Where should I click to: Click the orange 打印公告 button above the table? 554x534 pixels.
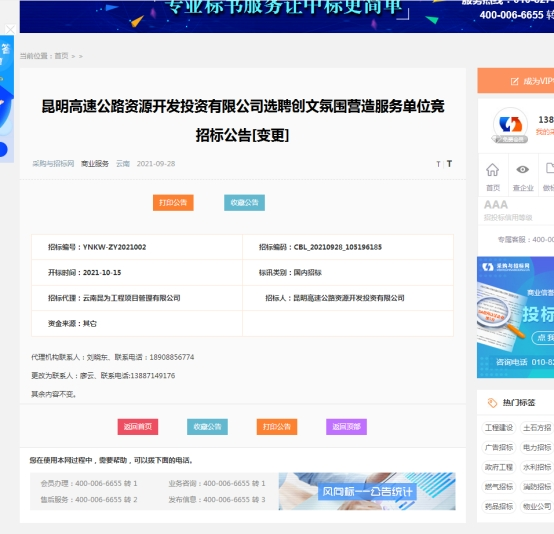click(173, 203)
